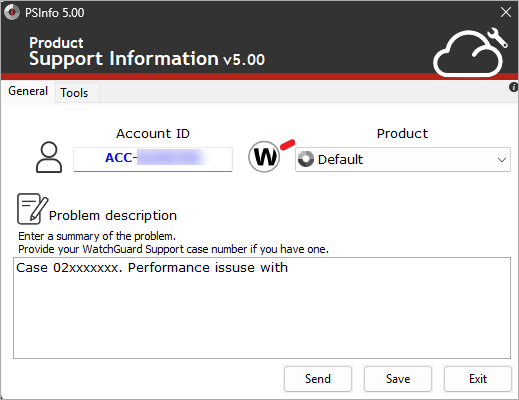The height and width of the screenshot is (400, 519).
Task: Click the 'Problem description' heading
Action: click(x=113, y=216)
